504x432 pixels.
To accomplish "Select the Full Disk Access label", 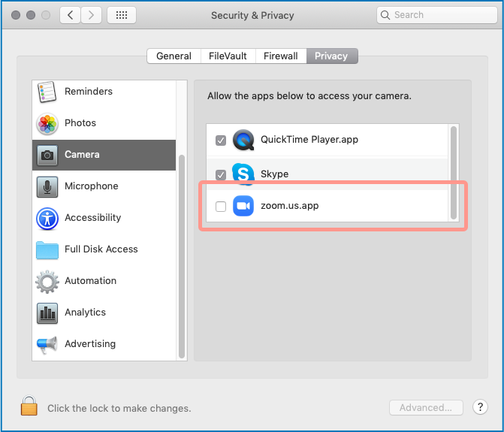I will (101, 249).
